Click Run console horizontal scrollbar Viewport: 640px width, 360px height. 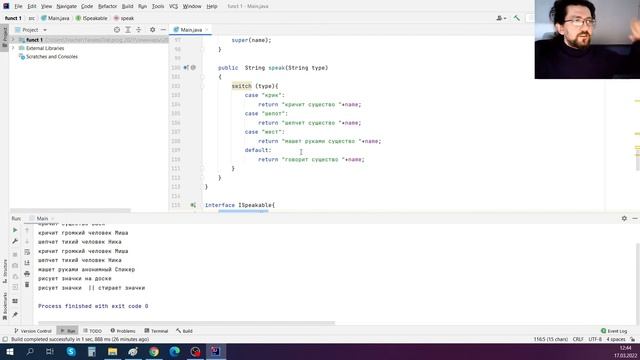click(x=187, y=323)
